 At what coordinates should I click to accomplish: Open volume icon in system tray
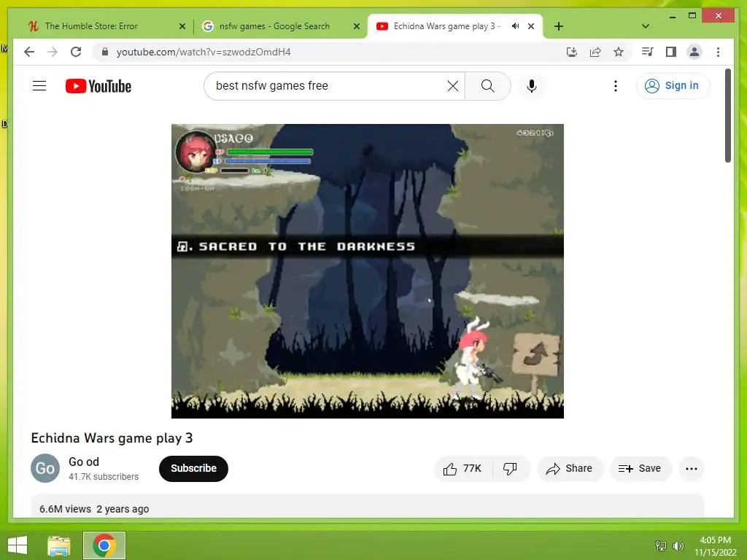point(678,545)
